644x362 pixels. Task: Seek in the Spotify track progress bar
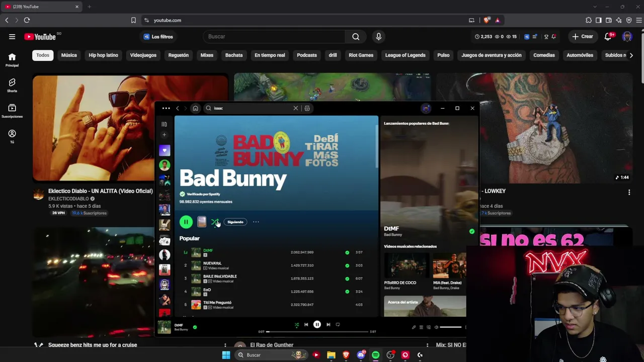point(317,332)
